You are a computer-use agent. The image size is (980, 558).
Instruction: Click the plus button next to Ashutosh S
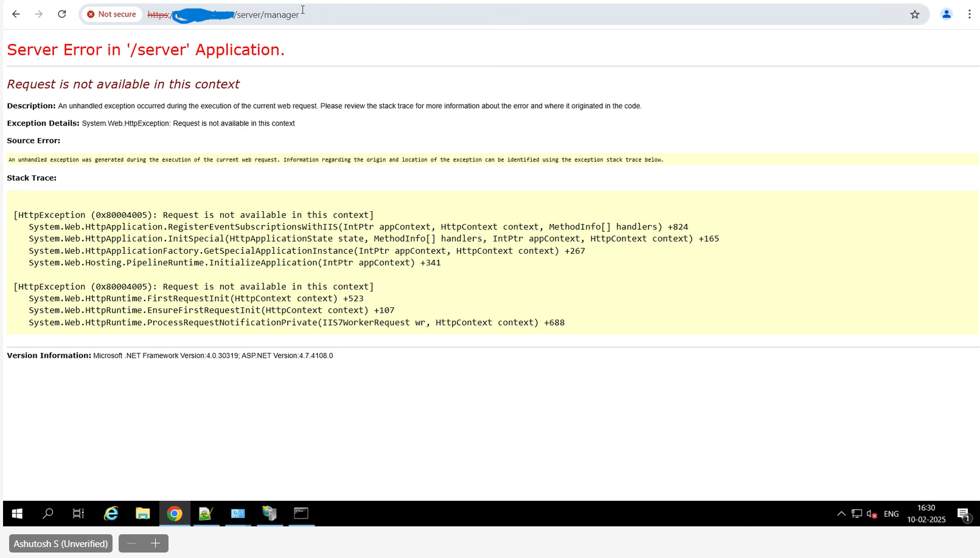point(156,543)
